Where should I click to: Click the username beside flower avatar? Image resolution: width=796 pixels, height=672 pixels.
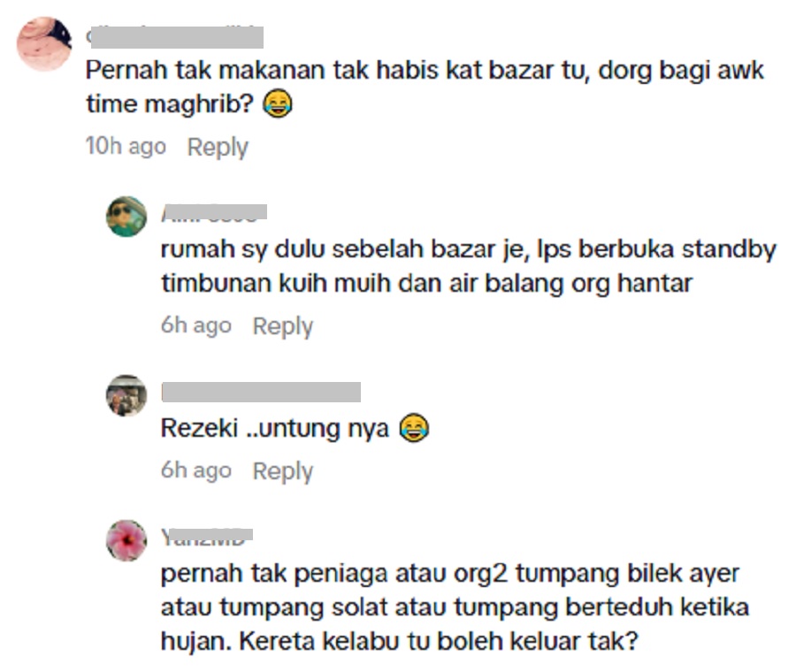(x=207, y=537)
